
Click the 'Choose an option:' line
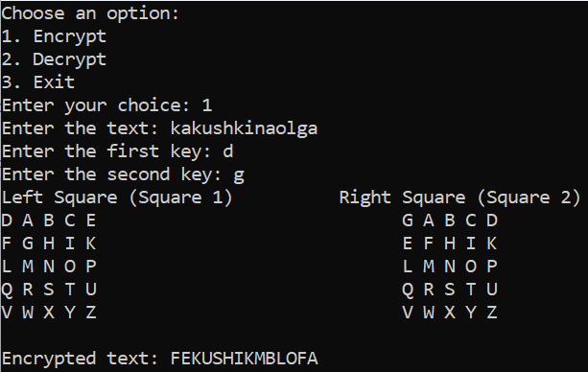coord(90,14)
